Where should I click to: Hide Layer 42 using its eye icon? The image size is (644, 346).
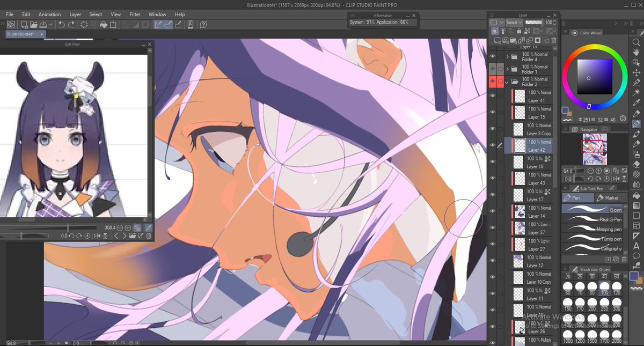(x=493, y=145)
